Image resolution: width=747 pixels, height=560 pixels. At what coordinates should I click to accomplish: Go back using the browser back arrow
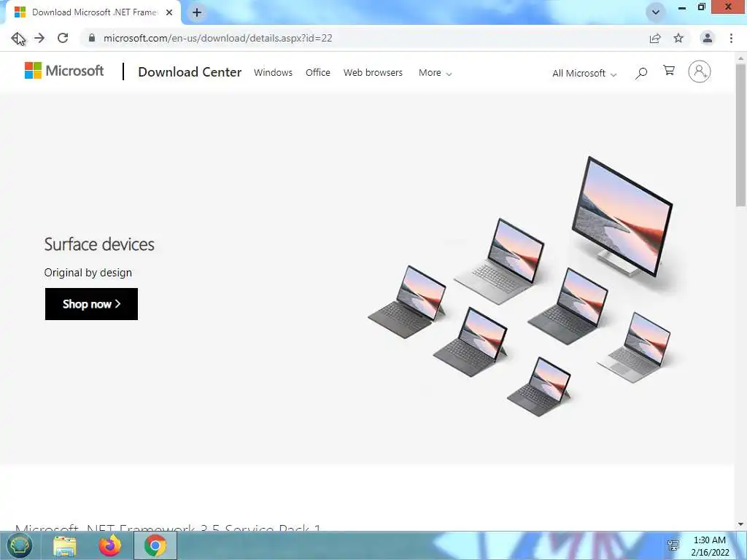coord(18,38)
